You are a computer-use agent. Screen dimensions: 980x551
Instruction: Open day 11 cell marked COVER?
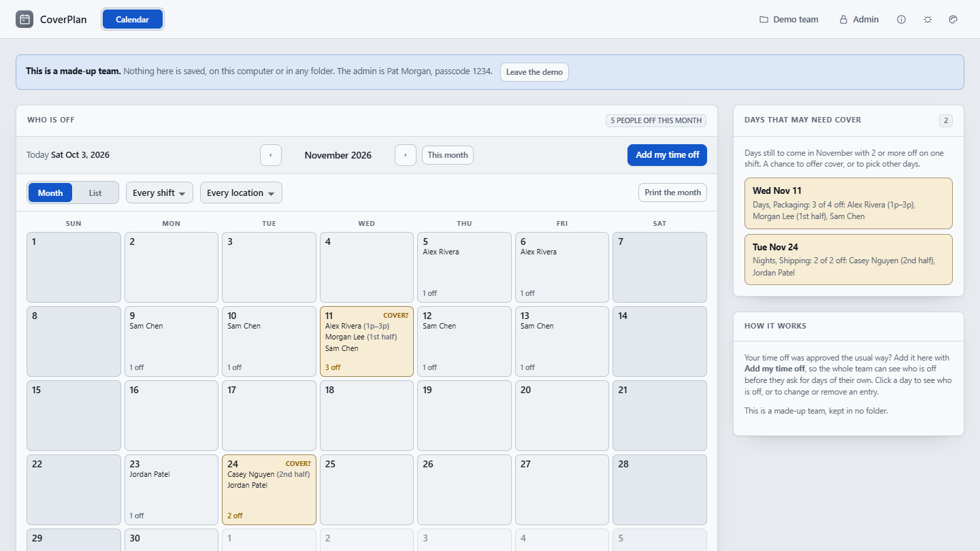pyautogui.click(x=367, y=341)
